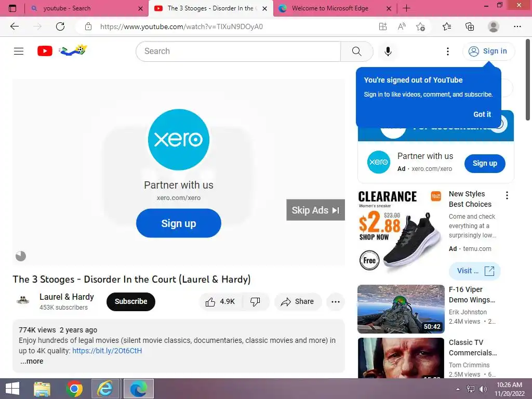
Task: Launch Google Chrome from the taskbar
Action: click(74, 389)
